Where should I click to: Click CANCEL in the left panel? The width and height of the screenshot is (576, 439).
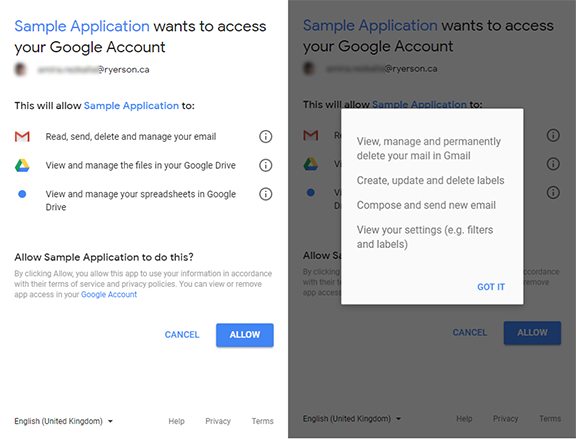tap(182, 335)
